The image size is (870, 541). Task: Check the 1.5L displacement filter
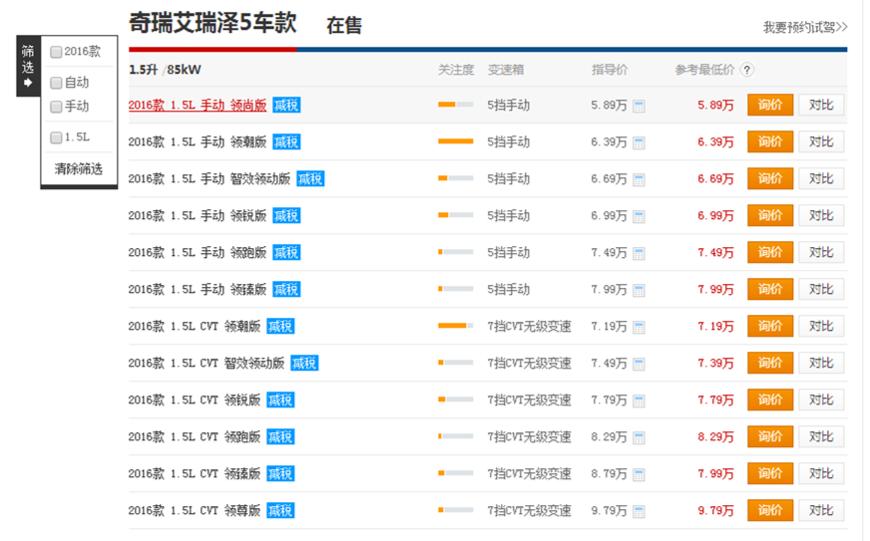pos(56,138)
